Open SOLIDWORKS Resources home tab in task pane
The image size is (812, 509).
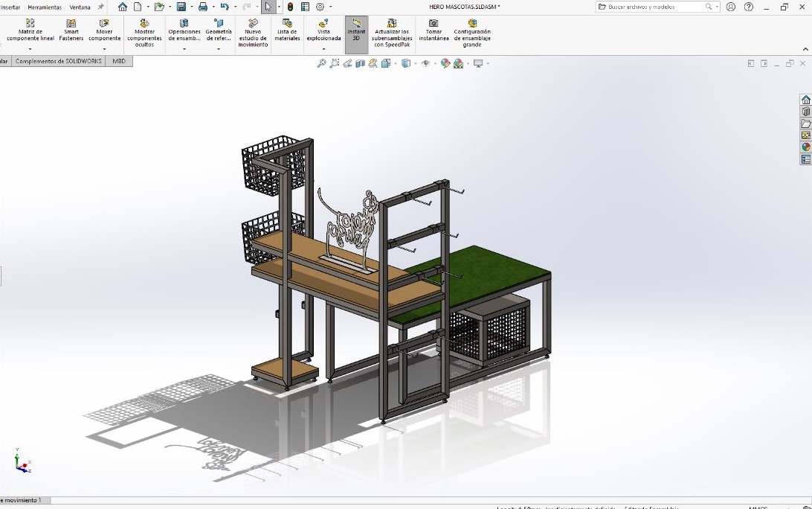[x=806, y=100]
